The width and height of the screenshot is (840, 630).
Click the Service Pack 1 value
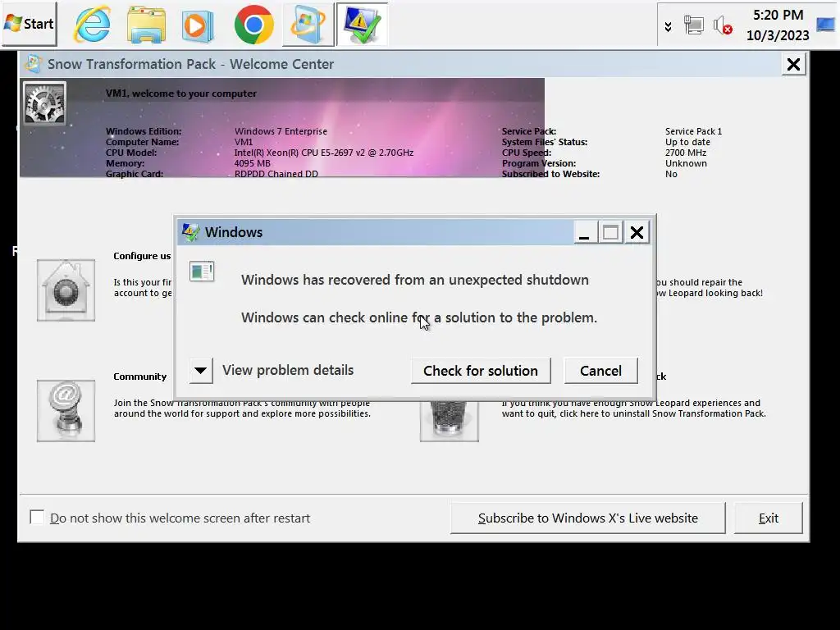click(694, 131)
